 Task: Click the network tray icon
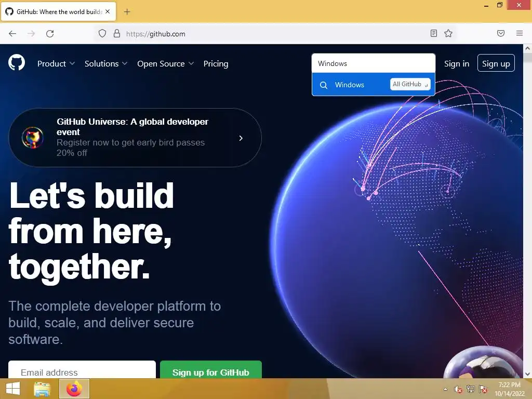click(471, 389)
